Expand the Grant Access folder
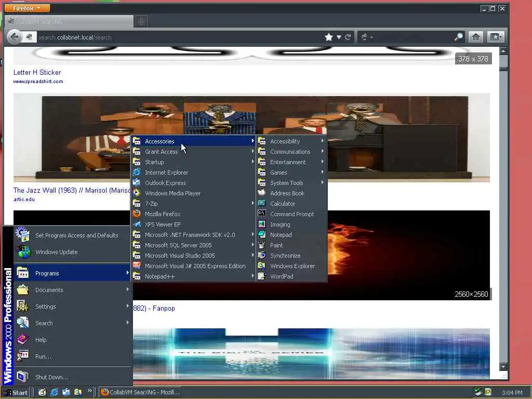 click(193, 152)
